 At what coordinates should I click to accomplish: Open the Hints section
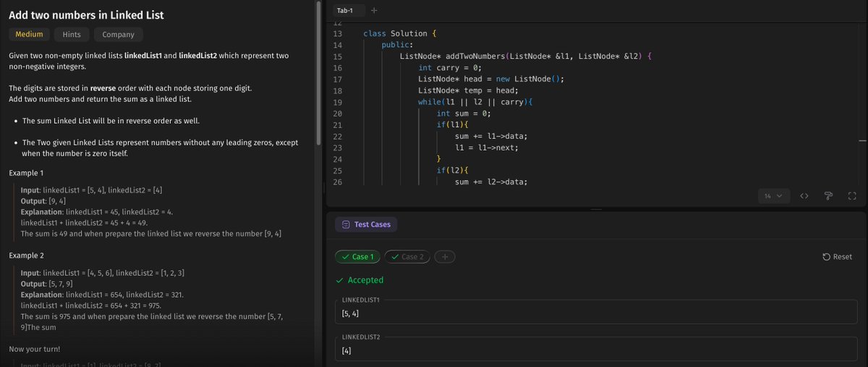click(x=72, y=35)
